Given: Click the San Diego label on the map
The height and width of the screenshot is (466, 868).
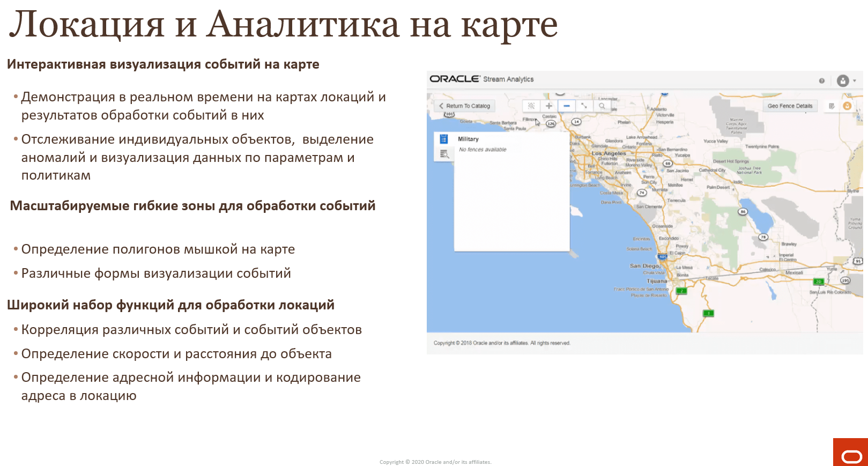Looking at the screenshot, I should (x=644, y=266).
